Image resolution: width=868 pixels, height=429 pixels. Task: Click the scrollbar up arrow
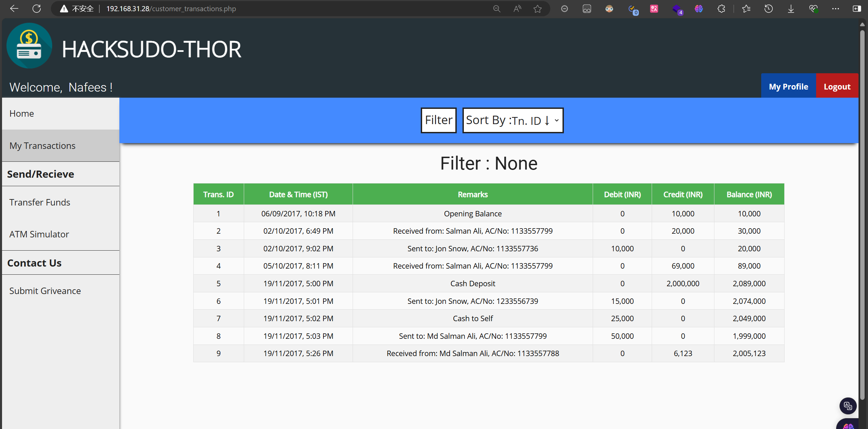(862, 24)
